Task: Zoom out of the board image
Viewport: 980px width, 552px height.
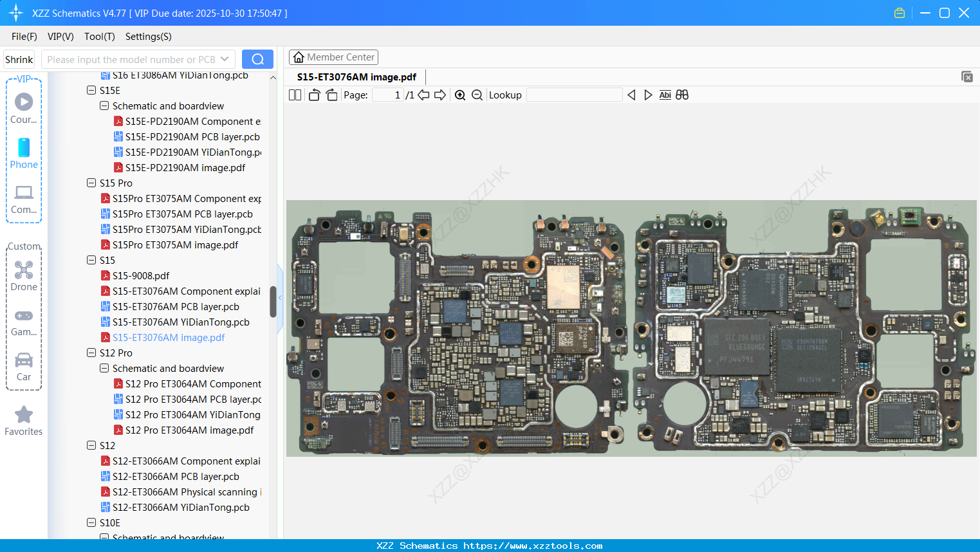Action: [477, 95]
